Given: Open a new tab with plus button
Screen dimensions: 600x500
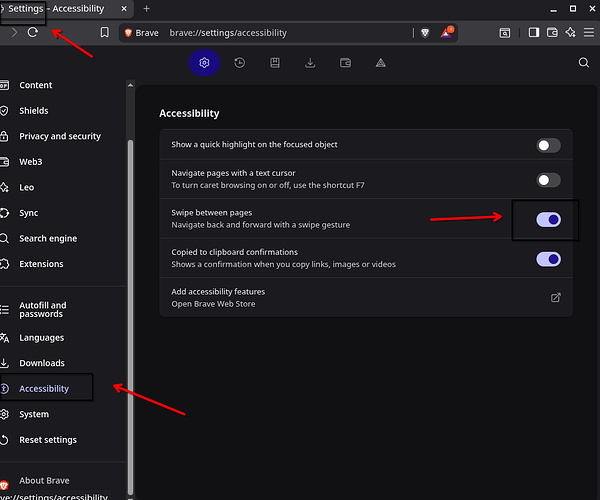Looking at the screenshot, I should (146, 8).
